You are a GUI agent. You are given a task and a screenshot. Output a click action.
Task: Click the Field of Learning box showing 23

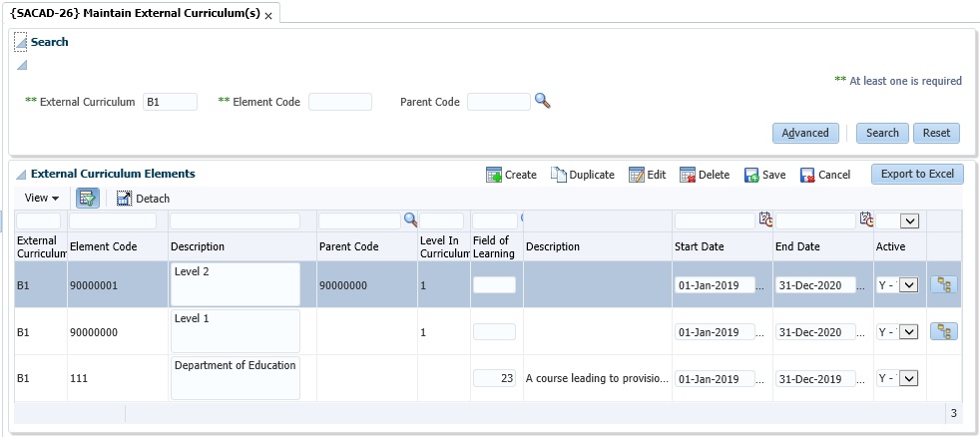(494, 378)
